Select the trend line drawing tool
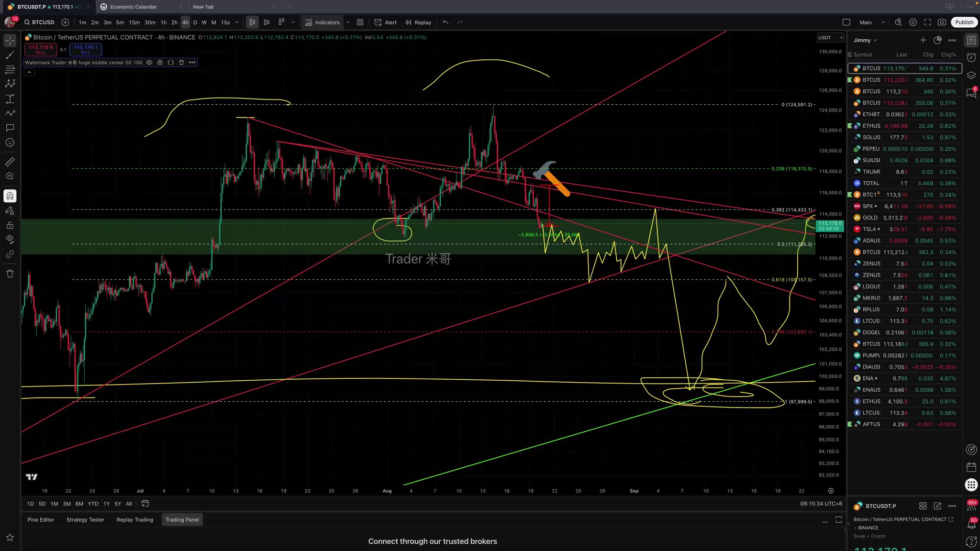The image size is (980, 551). (x=10, y=55)
